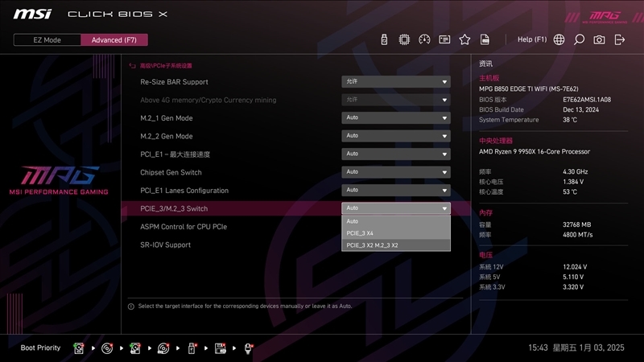Viewport: 644px width, 362px height.
Task: Click the AMD Ryzen 9 9950X processor name
Action: coord(535,151)
